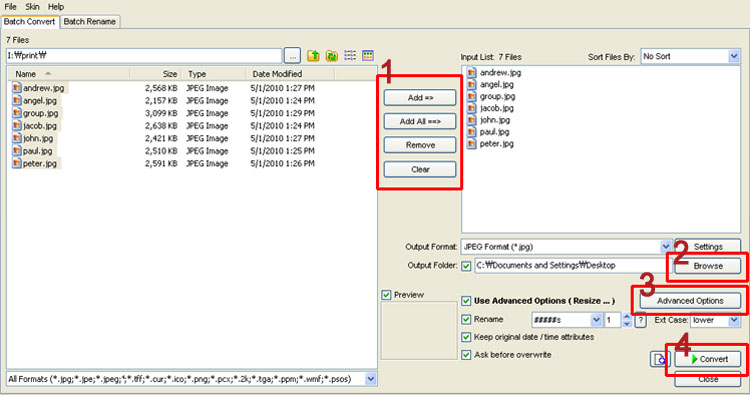
Task: Click group.jpg icon in the Input List
Action: 472,96
